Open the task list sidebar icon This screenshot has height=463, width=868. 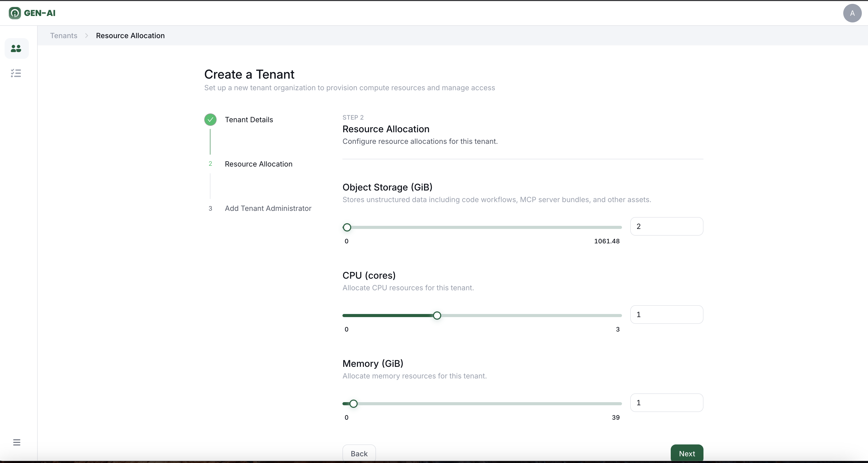tap(16, 73)
